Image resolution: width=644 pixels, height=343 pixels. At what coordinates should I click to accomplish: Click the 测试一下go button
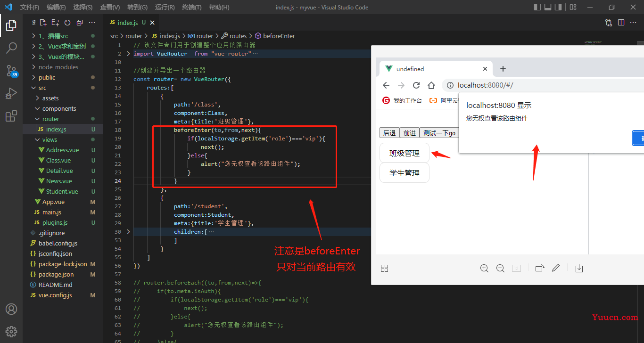(x=439, y=133)
